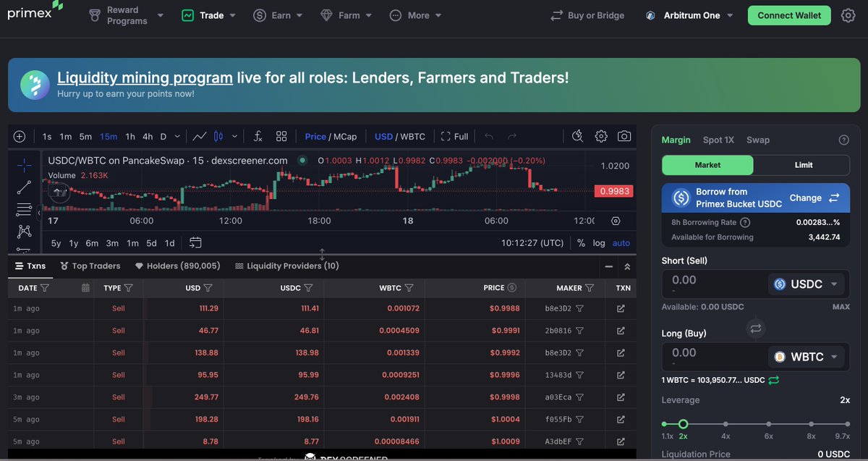Image resolution: width=868 pixels, height=461 pixels.
Task: Click Full screen chart button
Action: (454, 136)
